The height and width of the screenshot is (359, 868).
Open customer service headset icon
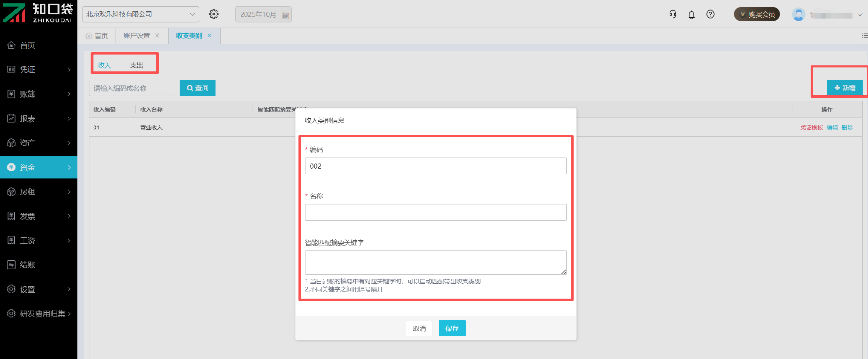click(673, 14)
